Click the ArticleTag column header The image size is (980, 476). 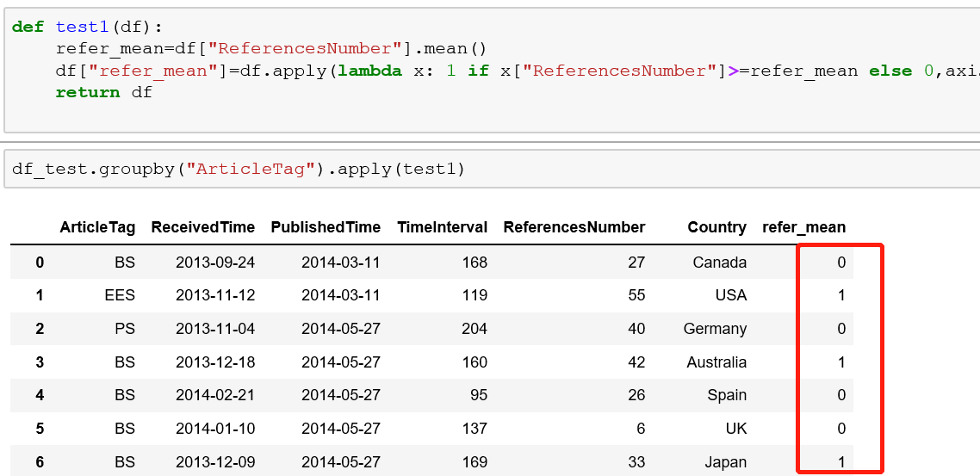(x=97, y=227)
